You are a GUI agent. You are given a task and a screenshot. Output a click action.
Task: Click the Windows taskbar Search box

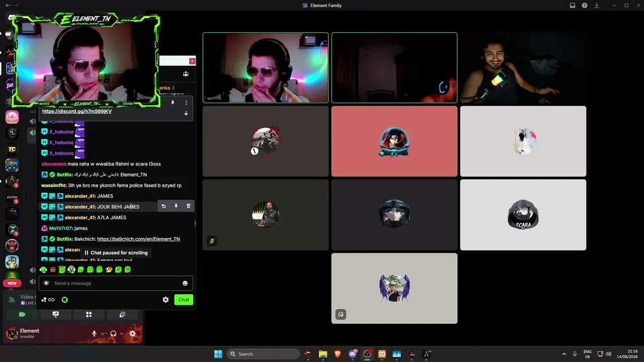[x=262, y=354]
